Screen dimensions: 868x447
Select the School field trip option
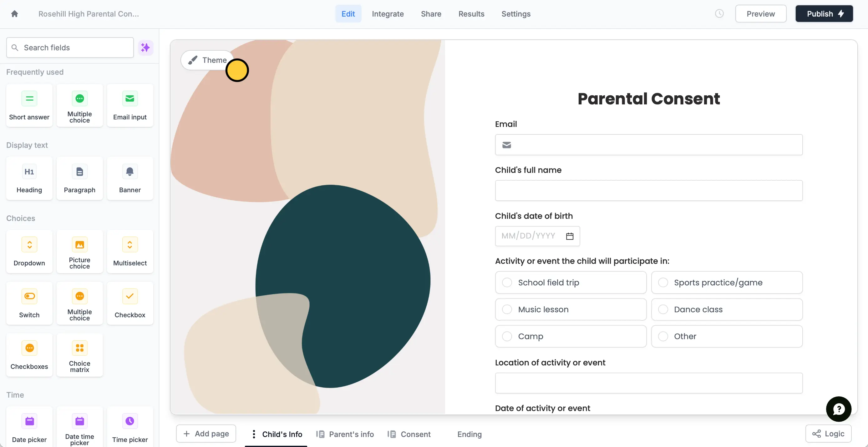point(507,282)
